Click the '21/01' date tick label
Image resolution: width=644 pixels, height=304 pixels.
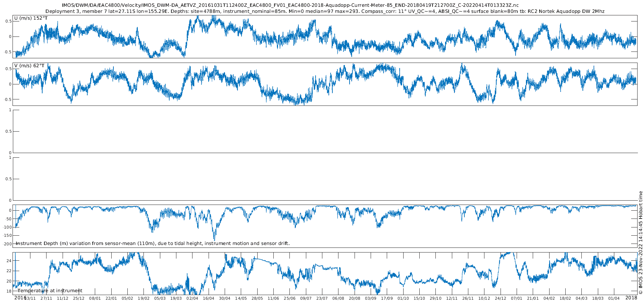point(533,298)
